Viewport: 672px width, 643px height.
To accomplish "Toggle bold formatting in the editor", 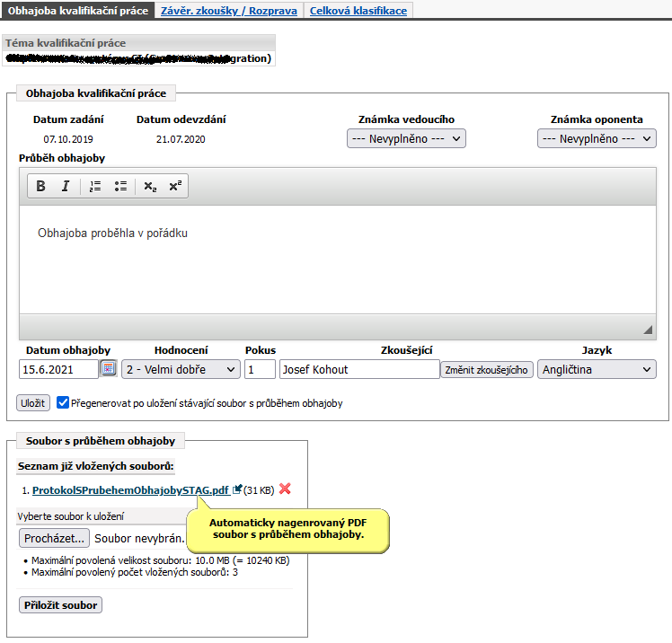I will (40, 186).
